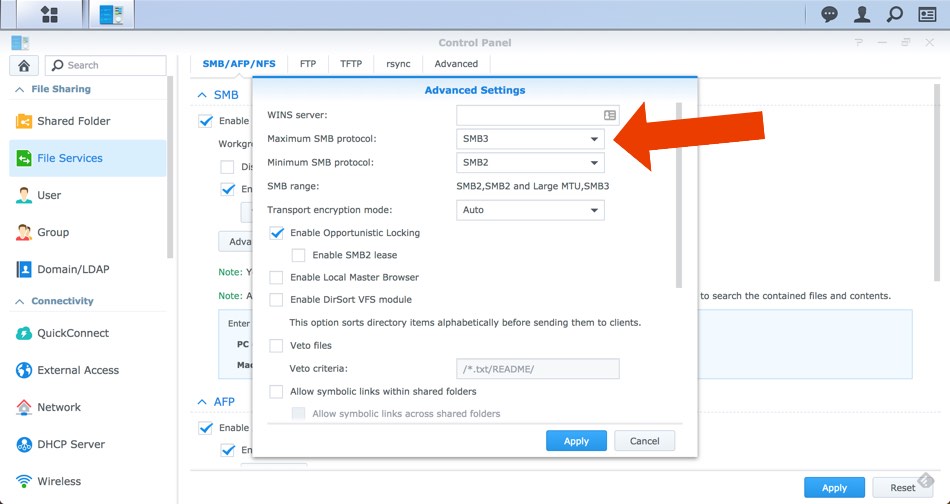Switch to the FTP tab
The height and width of the screenshot is (504, 950).
[308, 64]
